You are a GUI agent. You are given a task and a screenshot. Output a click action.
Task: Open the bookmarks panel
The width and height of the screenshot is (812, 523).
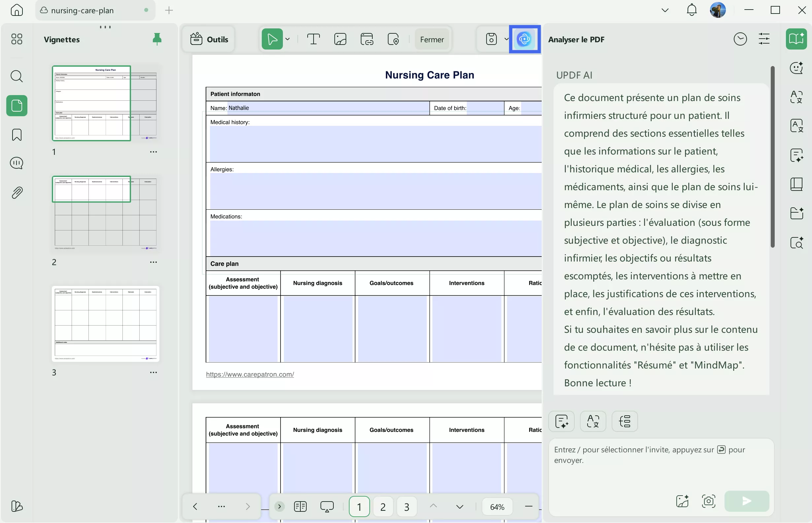(17, 135)
